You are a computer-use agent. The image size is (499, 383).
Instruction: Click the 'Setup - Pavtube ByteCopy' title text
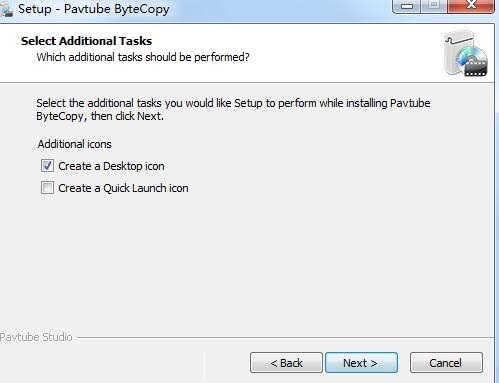(94, 9)
